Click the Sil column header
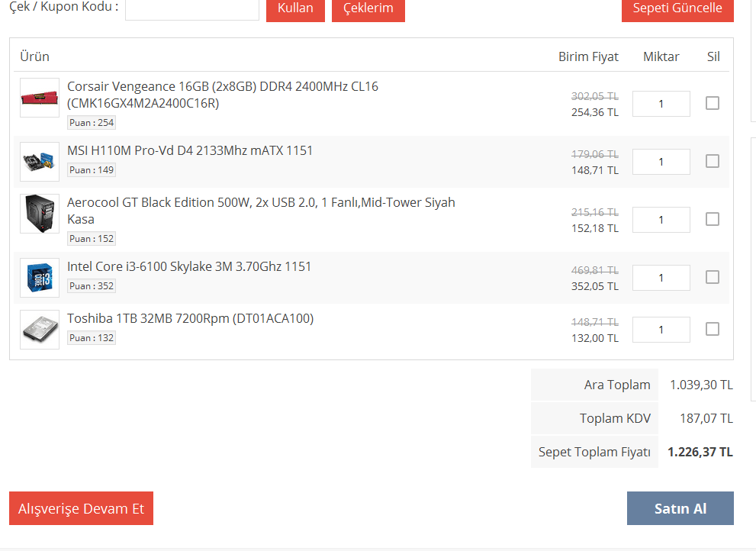 [x=713, y=56]
